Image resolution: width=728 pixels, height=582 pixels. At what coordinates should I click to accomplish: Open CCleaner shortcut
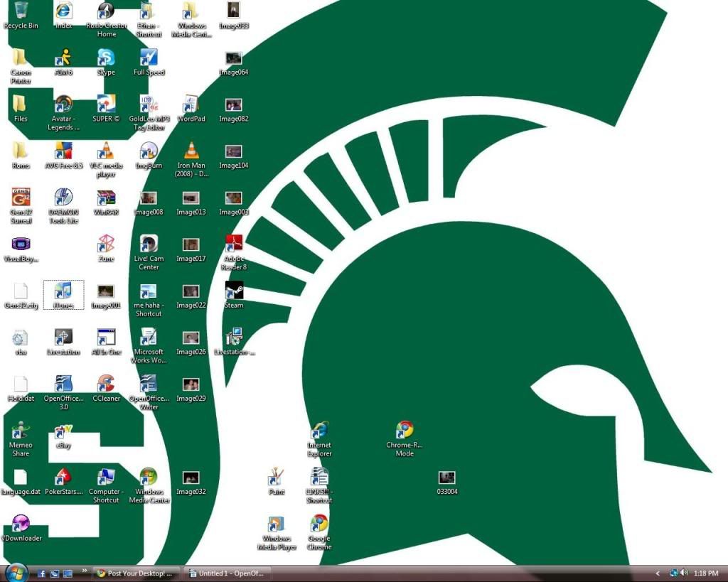pyautogui.click(x=106, y=384)
